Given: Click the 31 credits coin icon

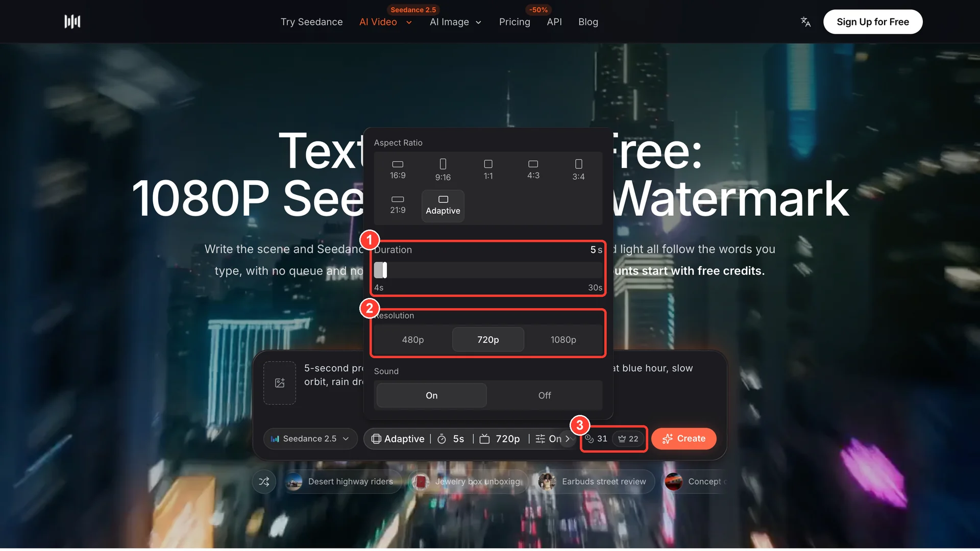Looking at the screenshot, I should 589,439.
